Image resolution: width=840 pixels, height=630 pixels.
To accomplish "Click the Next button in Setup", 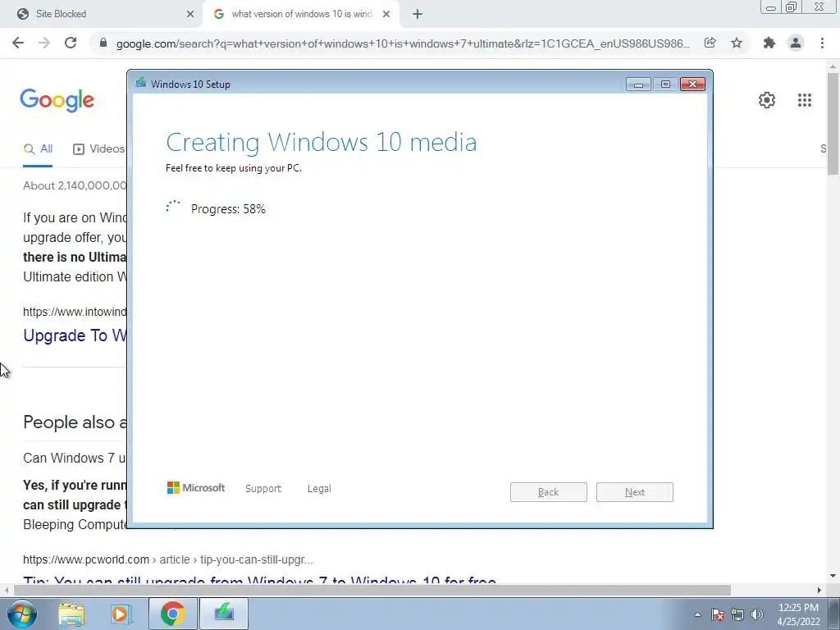I will click(635, 492).
